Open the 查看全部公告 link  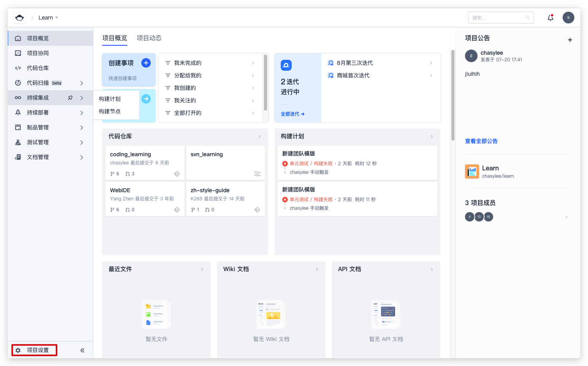click(481, 141)
